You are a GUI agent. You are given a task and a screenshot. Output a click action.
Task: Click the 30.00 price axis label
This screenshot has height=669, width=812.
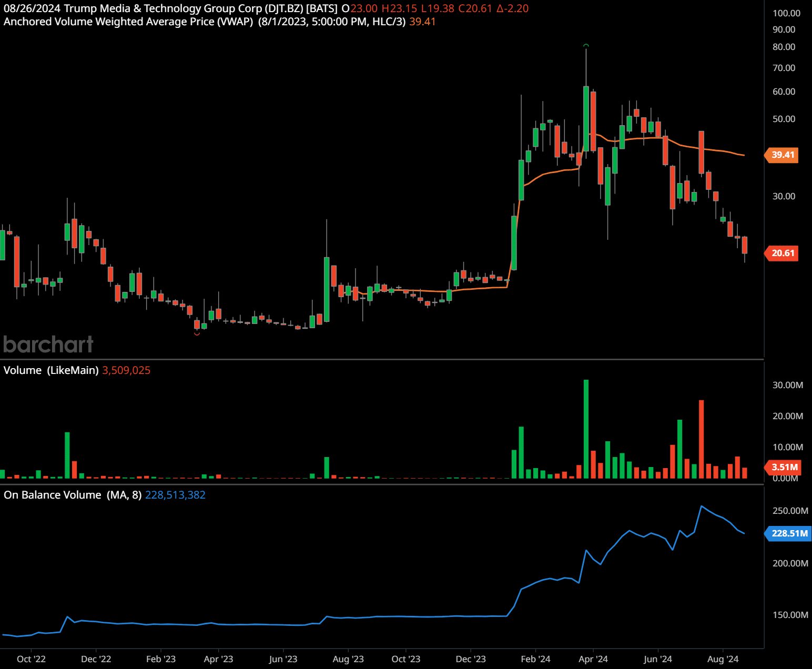coord(784,196)
